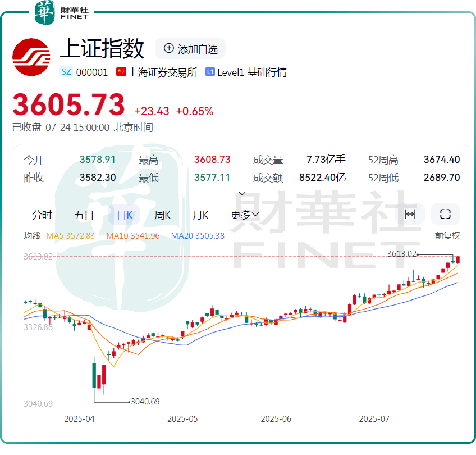Click the 成交额 value 8522.40亿

pyautogui.click(x=322, y=178)
